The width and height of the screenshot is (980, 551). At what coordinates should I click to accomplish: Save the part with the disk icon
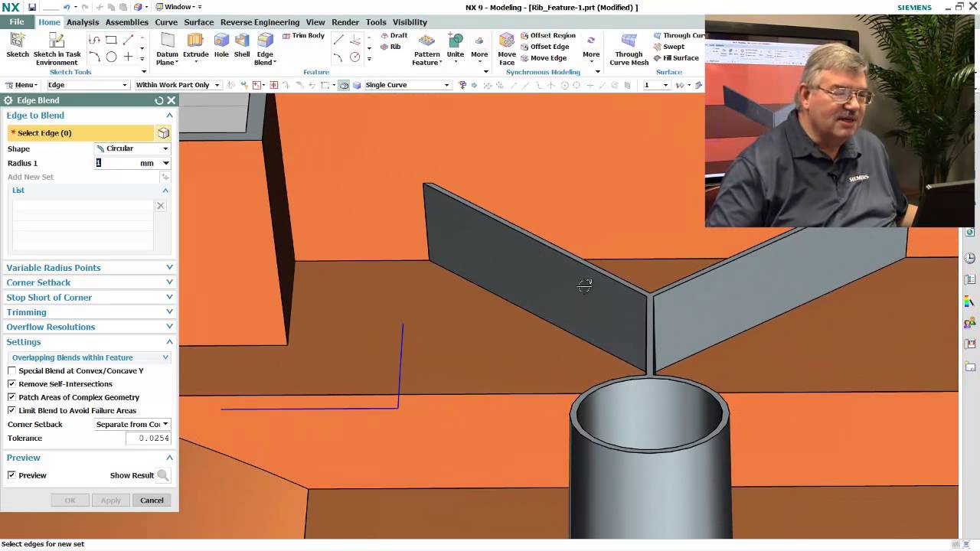[x=31, y=7]
